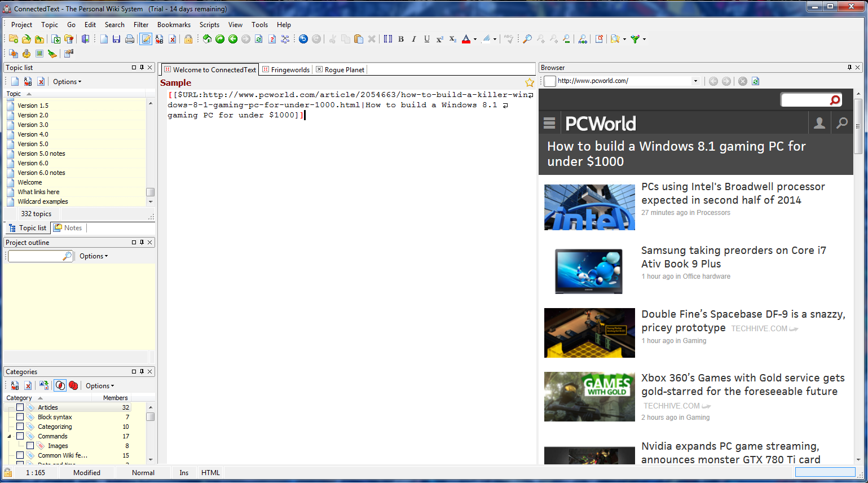Image resolution: width=868 pixels, height=483 pixels.
Task: Click the save topic floppy disk icon
Action: (116, 39)
